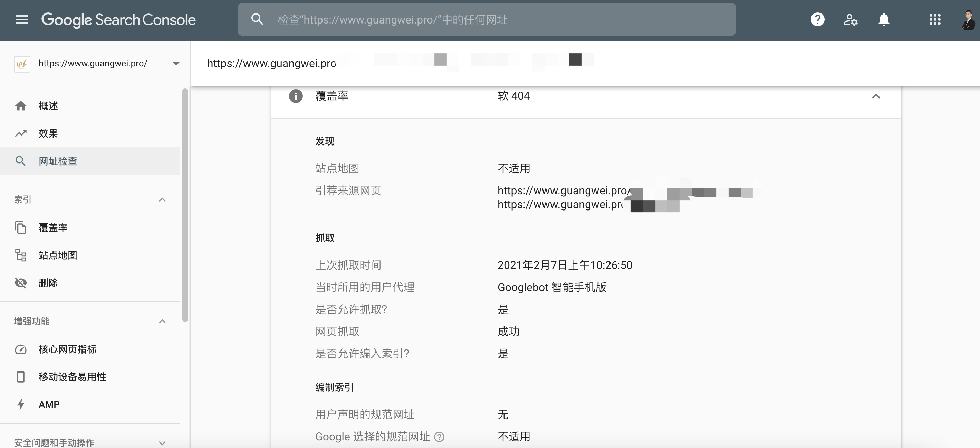Click Googlebot 智能手机版 value
This screenshot has width=980, height=448.
[551, 287]
